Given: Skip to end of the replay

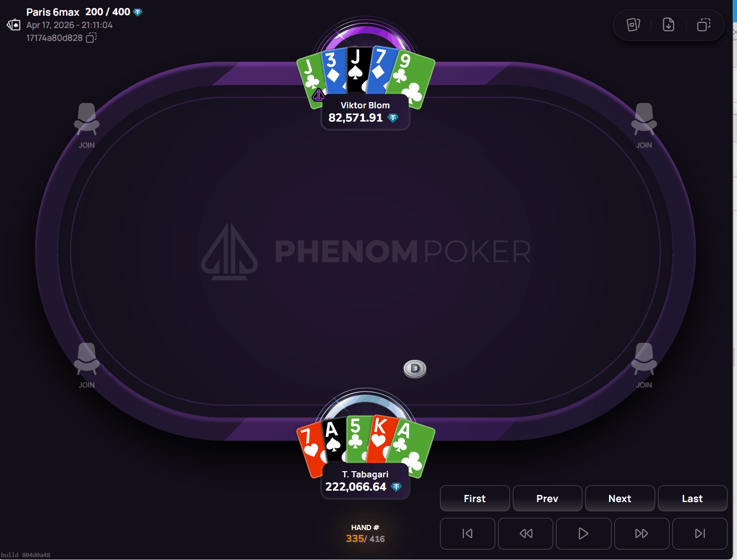Looking at the screenshot, I should pyautogui.click(x=700, y=533).
